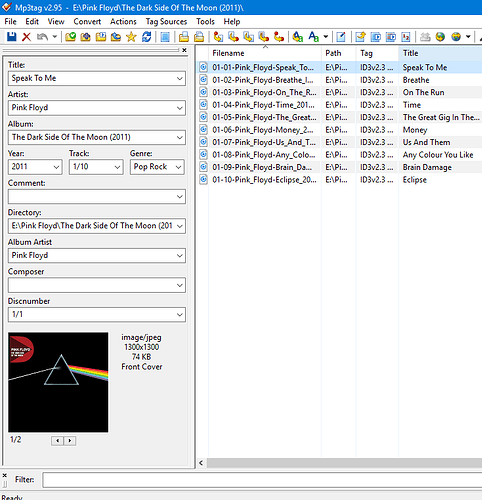Open the File menu
The image size is (482, 500).
10,22
